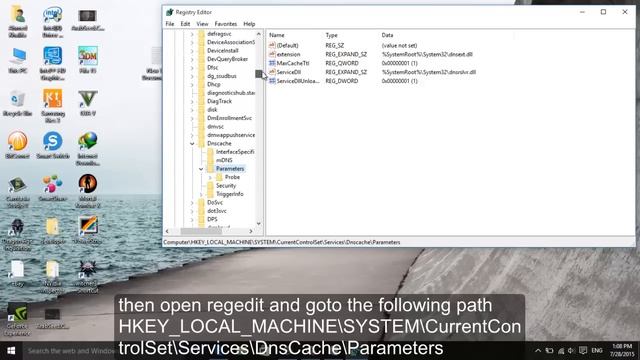This screenshot has height=360, width=640.
Task: Show hidden system tray icons
Action: pyautogui.click(x=538, y=351)
